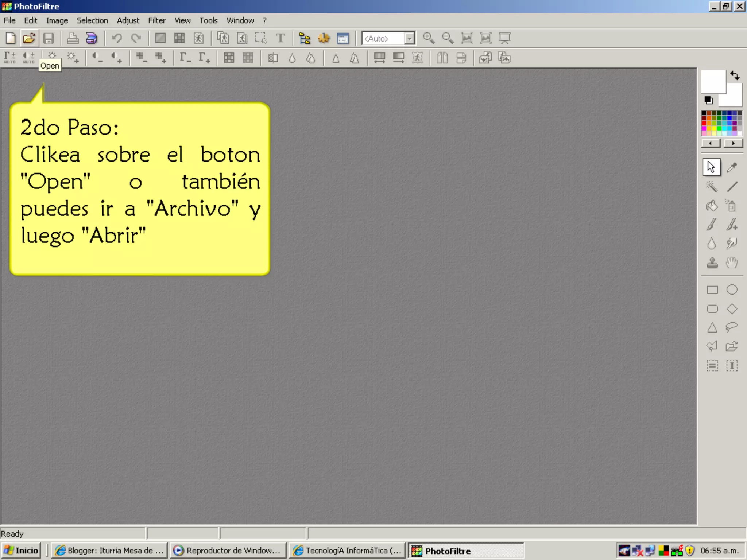This screenshot has width=747, height=560.
Task: Select the Clone stamp tool
Action: tap(712, 263)
